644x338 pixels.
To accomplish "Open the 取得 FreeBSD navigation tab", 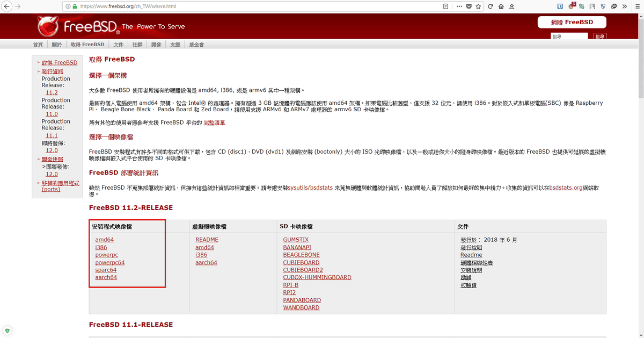I will pos(87,45).
